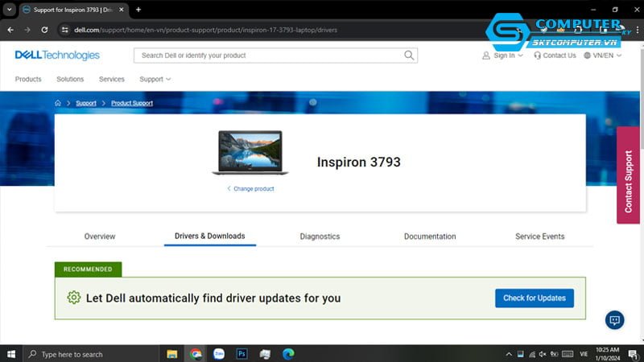Click the search magnifier icon in Dell search
Image resolution: width=644 pixels, height=362 pixels.
[409, 56]
